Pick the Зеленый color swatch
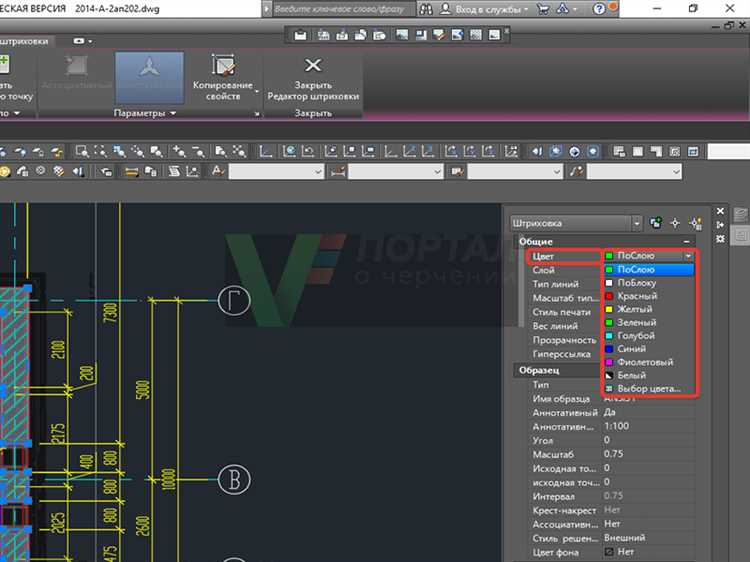Viewport: 750px width, 562px height. pyautogui.click(x=609, y=322)
